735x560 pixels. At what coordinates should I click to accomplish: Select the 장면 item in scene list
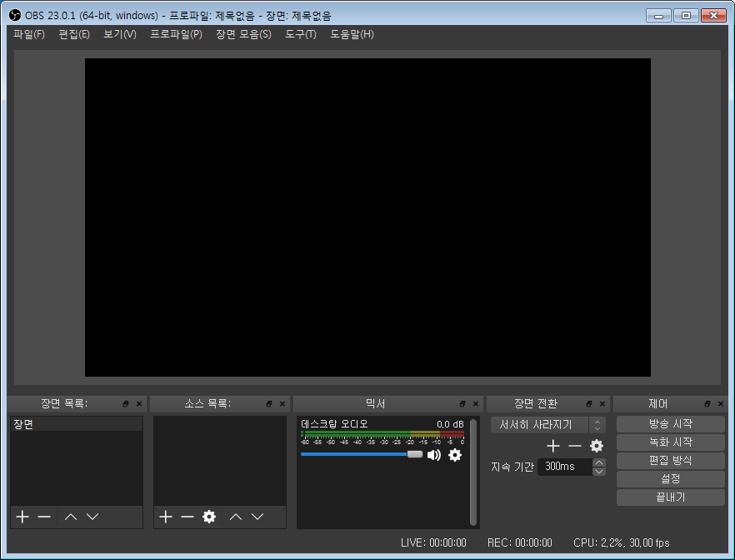point(77,424)
